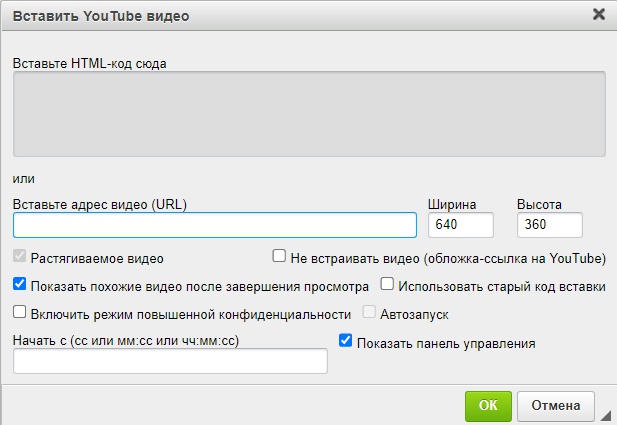Close the Вставить YouTube видео dialog
This screenshot has height=425, width=617.
[599, 15]
